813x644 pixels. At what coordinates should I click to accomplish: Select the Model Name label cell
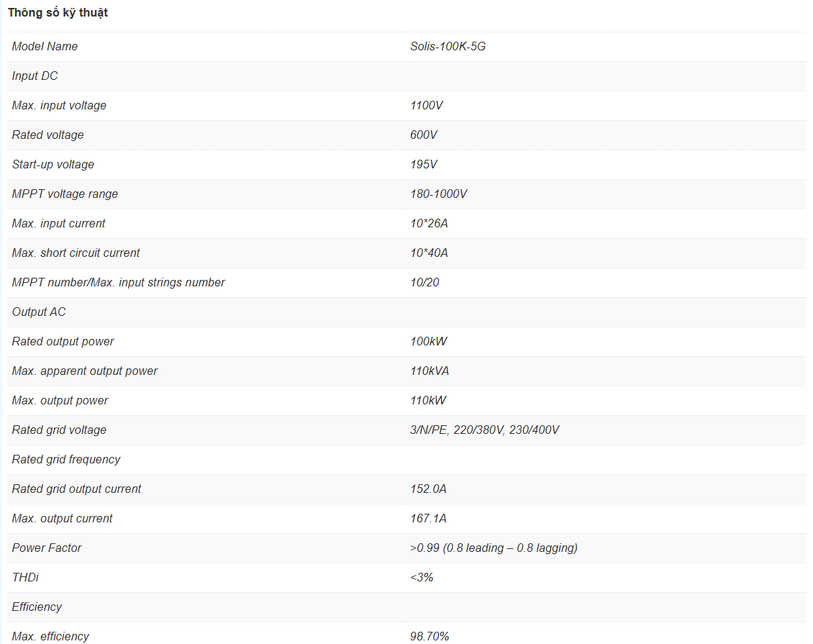coord(45,47)
